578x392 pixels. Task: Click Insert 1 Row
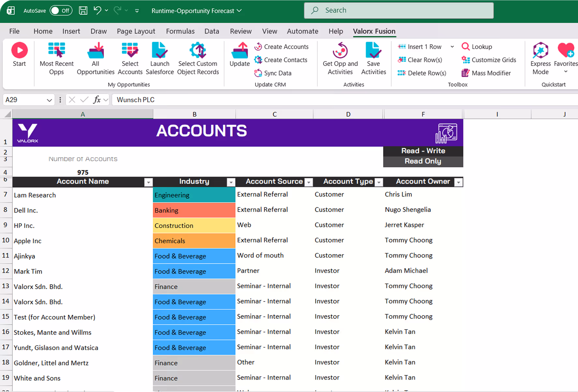pyautogui.click(x=420, y=47)
